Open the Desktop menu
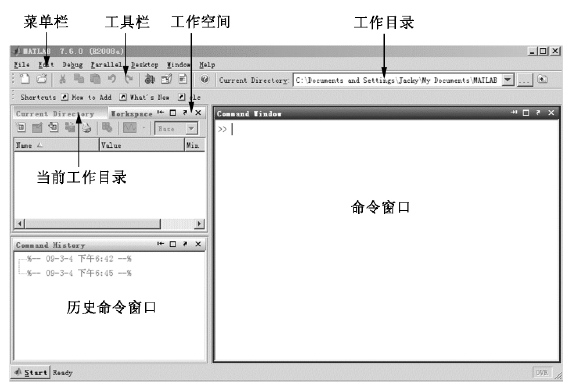Viewport: 574px width, 392px height. pyautogui.click(x=145, y=65)
